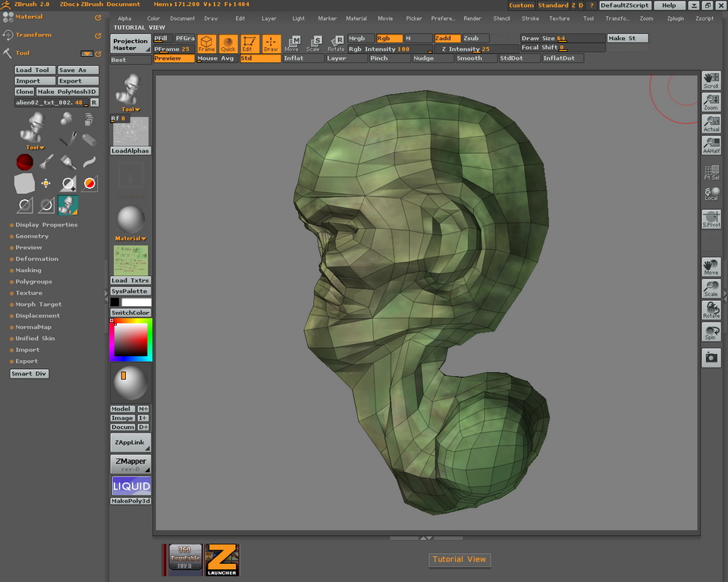Expand the Geometry subpalette
The width and height of the screenshot is (728, 582).
pyautogui.click(x=32, y=236)
